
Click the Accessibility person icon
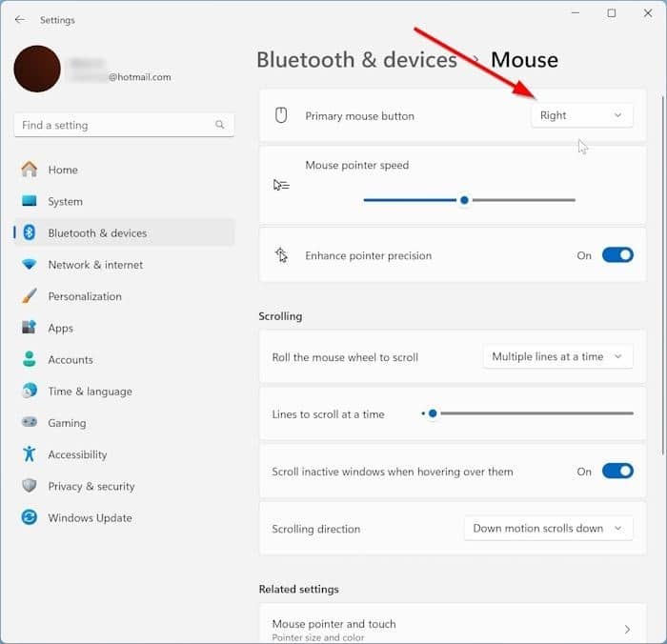point(30,454)
